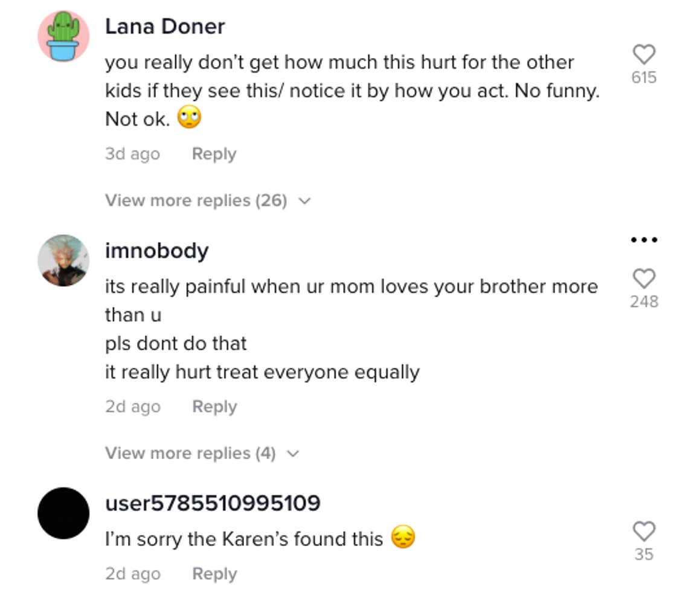This screenshot has width=700, height=604.
Task: Open imnobody's profile via username
Action: click(157, 251)
